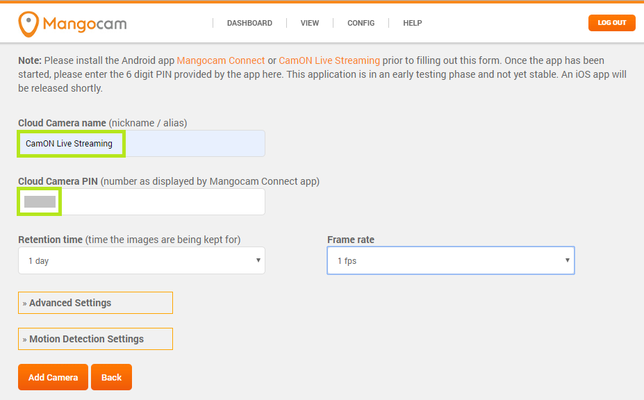Click the Add Camera button
Viewport: 644px width, 400px height.
tap(53, 377)
